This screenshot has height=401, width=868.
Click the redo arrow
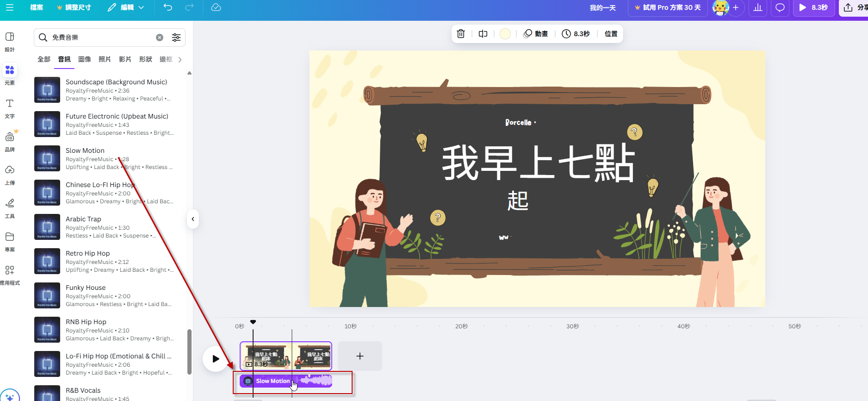coord(189,7)
